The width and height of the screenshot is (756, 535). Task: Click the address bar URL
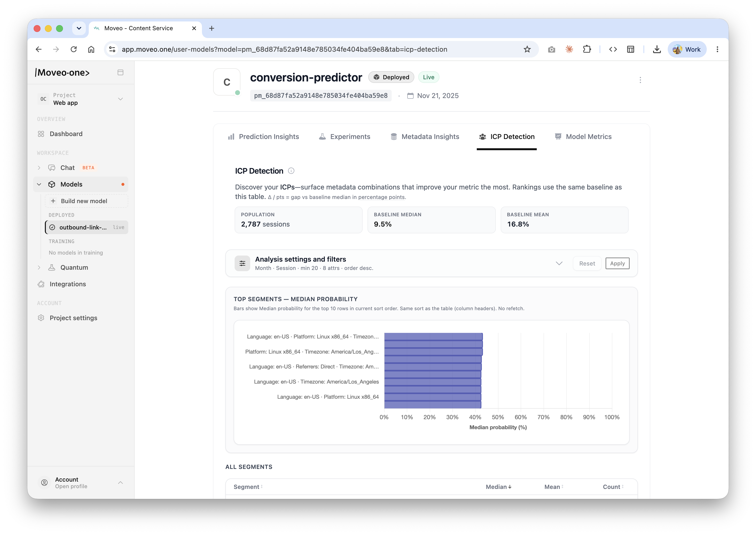pos(284,49)
